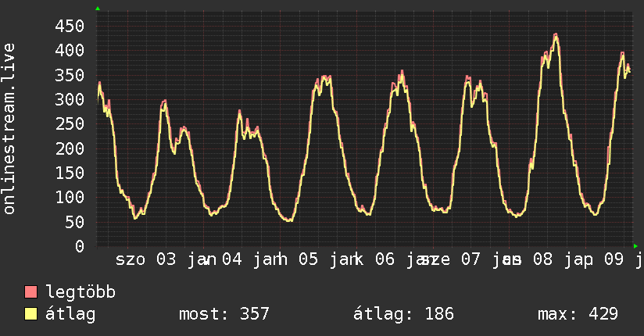Viewport: 644px width, 336px height.
Task: Click the 09 date label on x-axis
Action: [x=614, y=259]
